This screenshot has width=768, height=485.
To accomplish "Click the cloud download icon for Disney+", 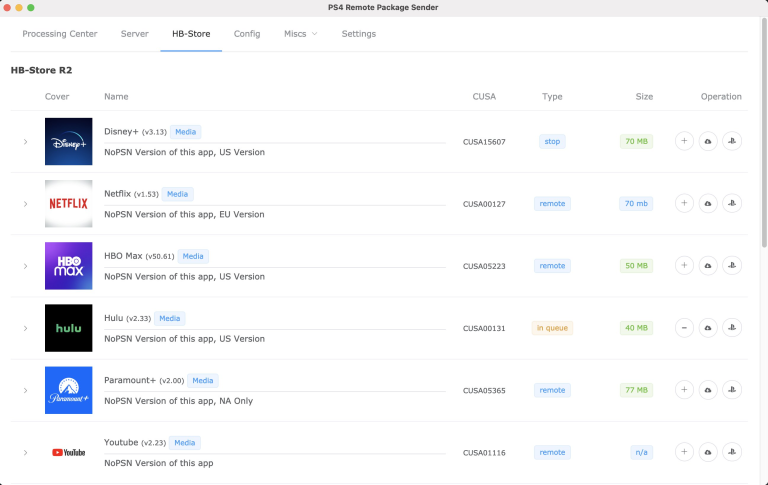I will pyautogui.click(x=708, y=141).
